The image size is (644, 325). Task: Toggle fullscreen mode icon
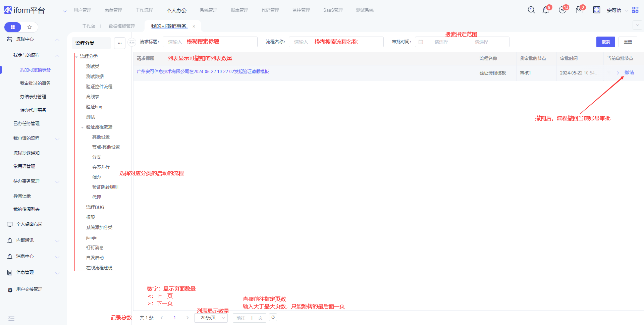596,10
